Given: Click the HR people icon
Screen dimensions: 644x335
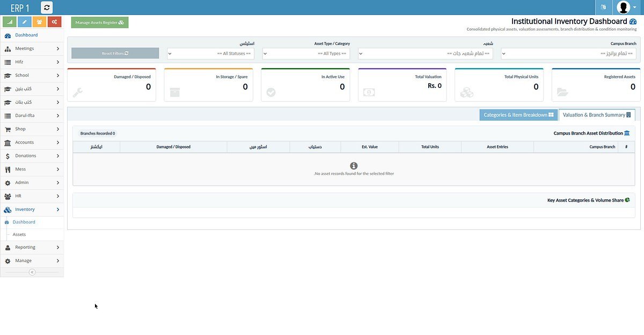Looking at the screenshot, I should 8,196.
